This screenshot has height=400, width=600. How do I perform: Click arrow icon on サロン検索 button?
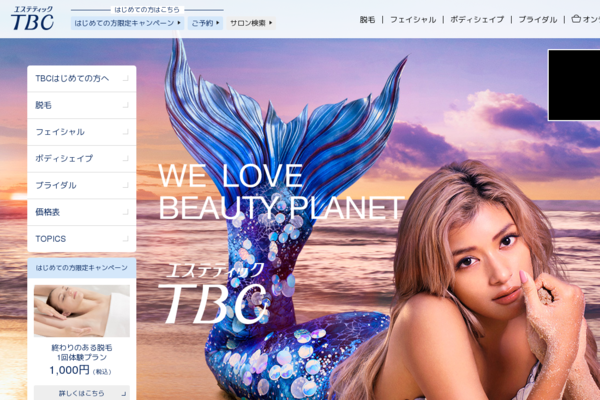pyautogui.click(x=271, y=23)
